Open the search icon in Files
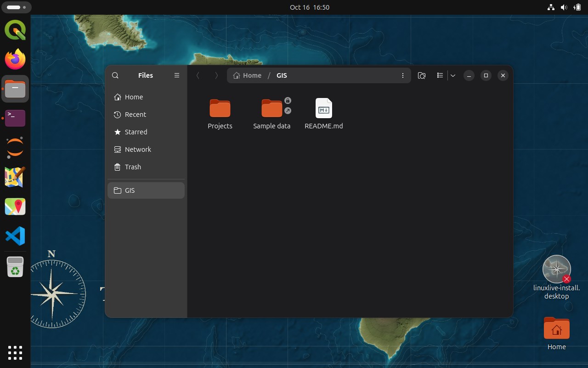The height and width of the screenshot is (368, 588). pyautogui.click(x=115, y=75)
